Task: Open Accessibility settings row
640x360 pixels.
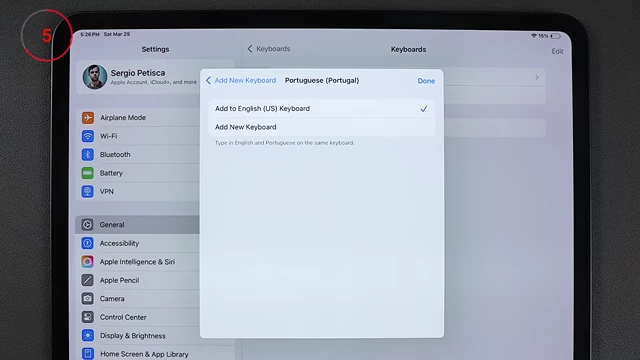Action: (x=138, y=243)
